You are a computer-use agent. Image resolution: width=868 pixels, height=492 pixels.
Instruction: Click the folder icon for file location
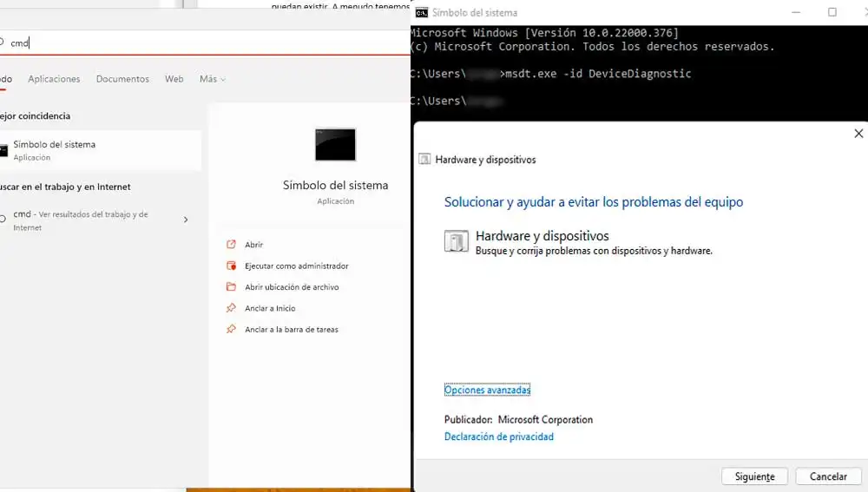coord(232,286)
